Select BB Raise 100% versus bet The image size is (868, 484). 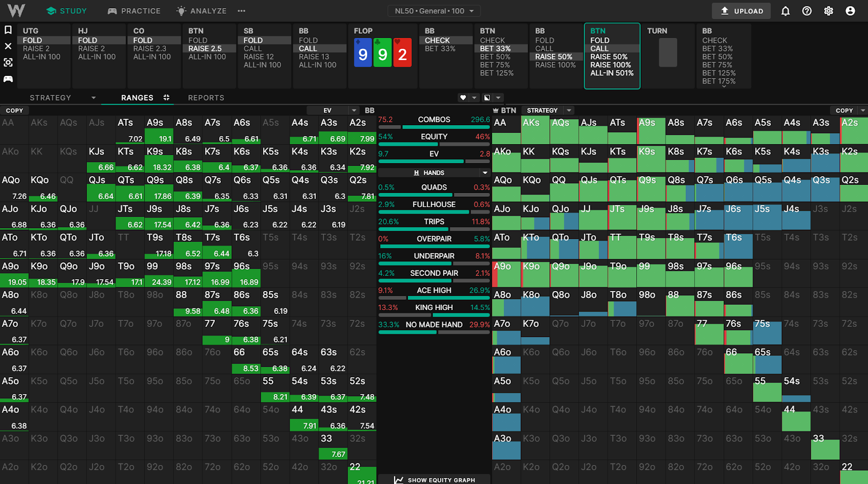pyautogui.click(x=556, y=65)
